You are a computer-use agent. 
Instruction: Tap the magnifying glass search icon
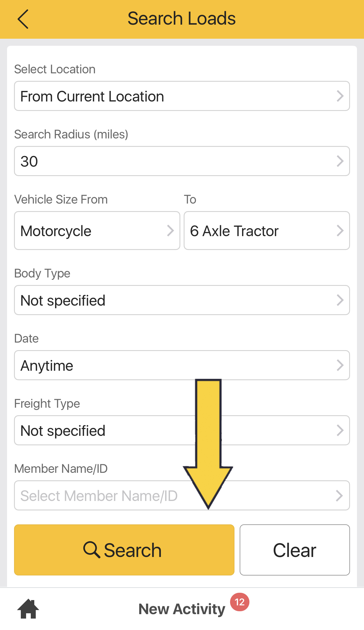click(91, 550)
